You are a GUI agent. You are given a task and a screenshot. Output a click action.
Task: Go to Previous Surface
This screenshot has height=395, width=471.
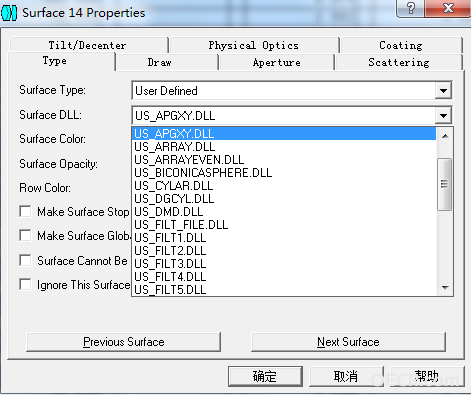click(123, 342)
